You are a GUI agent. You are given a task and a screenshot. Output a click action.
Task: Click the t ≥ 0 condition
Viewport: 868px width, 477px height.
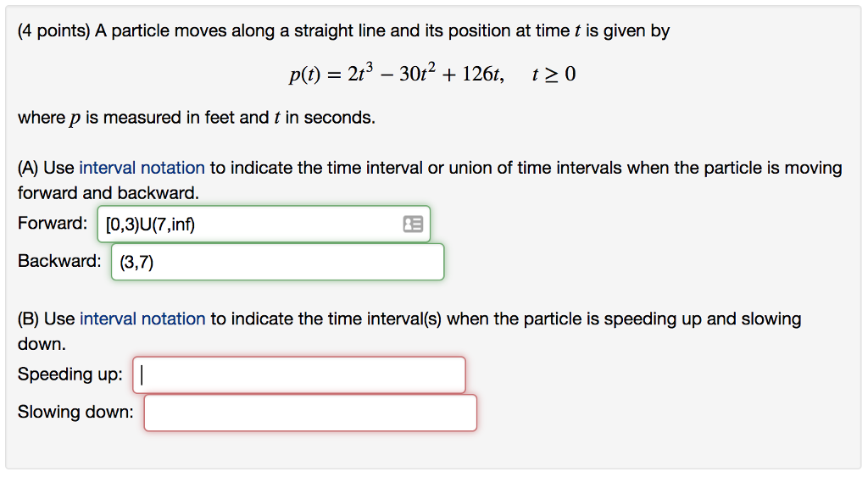click(x=554, y=75)
